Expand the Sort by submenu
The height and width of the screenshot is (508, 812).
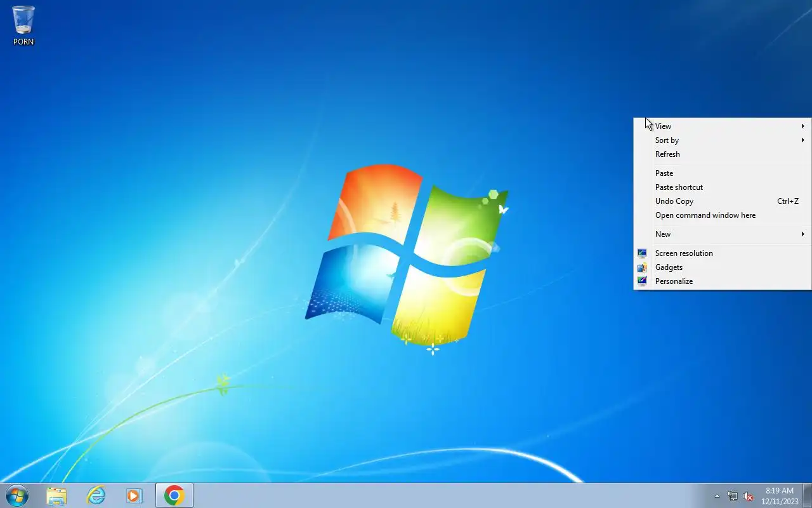tap(723, 140)
